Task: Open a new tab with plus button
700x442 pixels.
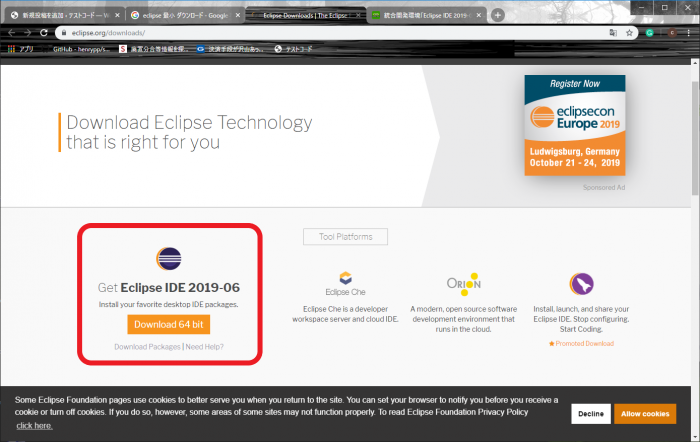Action: (497, 15)
